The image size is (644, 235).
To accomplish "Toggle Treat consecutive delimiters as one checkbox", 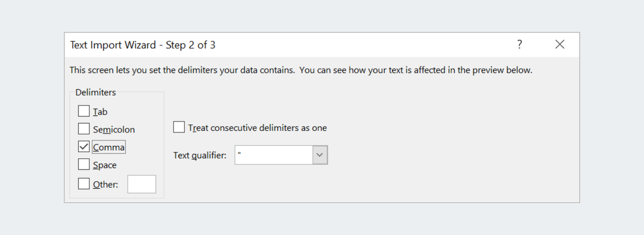I will tap(179, 127).
